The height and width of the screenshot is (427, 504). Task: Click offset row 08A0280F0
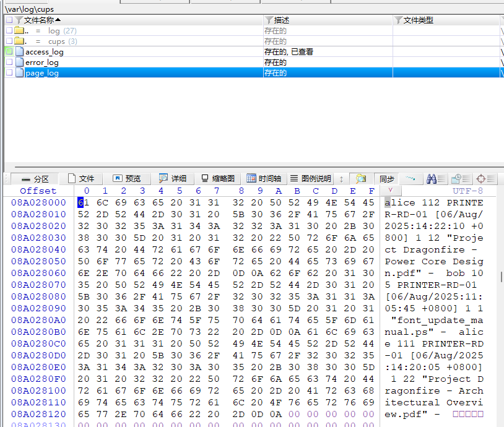[38, 379]
